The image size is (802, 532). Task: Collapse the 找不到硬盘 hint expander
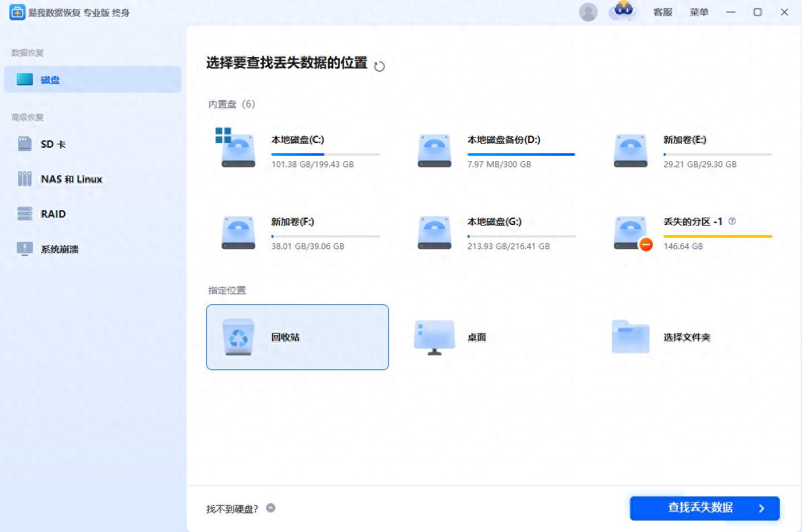[271, 508]
